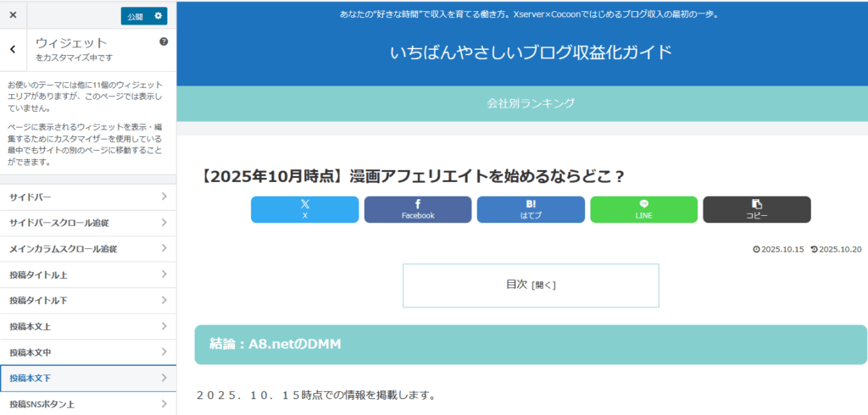Open the help question mark icon
Image resolution: width=868 pixels, height=415 pixels.
[x=164, y=41]
